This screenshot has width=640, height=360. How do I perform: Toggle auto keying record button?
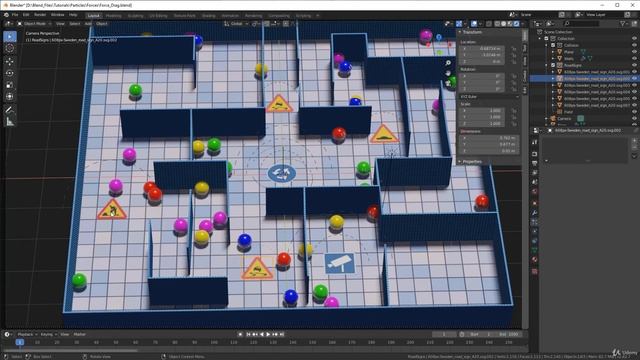(240, 334)
